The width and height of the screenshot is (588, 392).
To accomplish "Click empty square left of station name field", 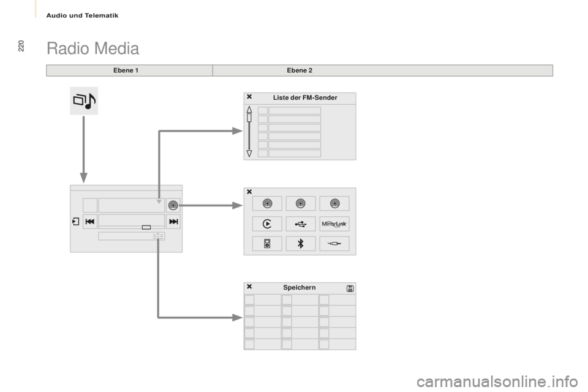I will coord(90,205).
